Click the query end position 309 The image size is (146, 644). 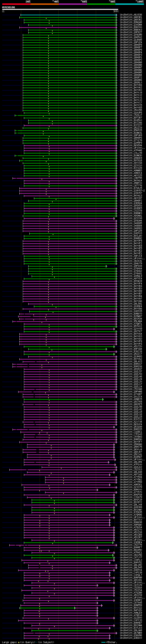pos(115,11)
